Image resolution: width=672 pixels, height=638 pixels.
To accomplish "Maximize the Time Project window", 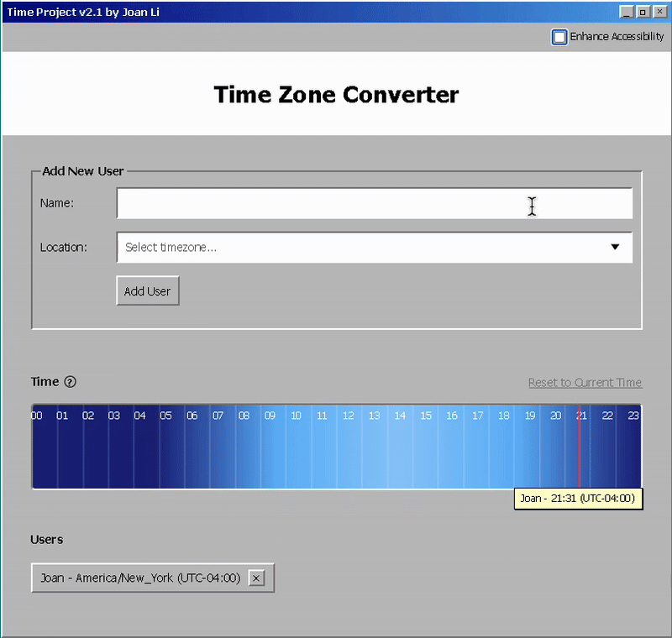I will (643, 12).
